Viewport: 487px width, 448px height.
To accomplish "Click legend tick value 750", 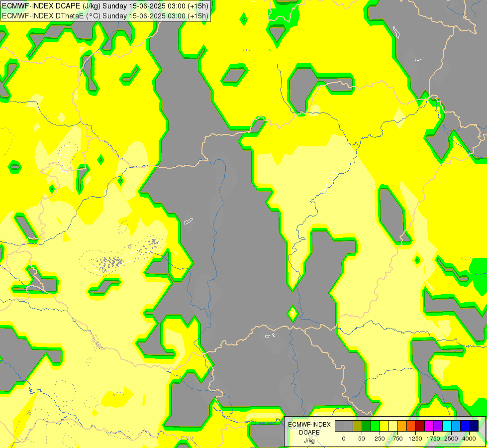I will click(397, 439).
